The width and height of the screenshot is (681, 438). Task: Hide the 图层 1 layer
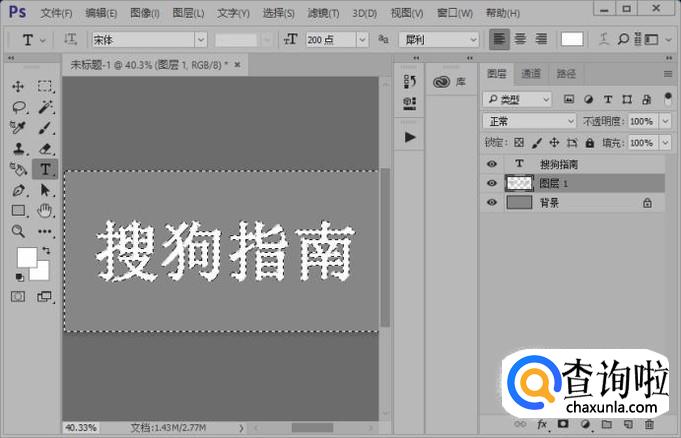click(x=492, y=183)
